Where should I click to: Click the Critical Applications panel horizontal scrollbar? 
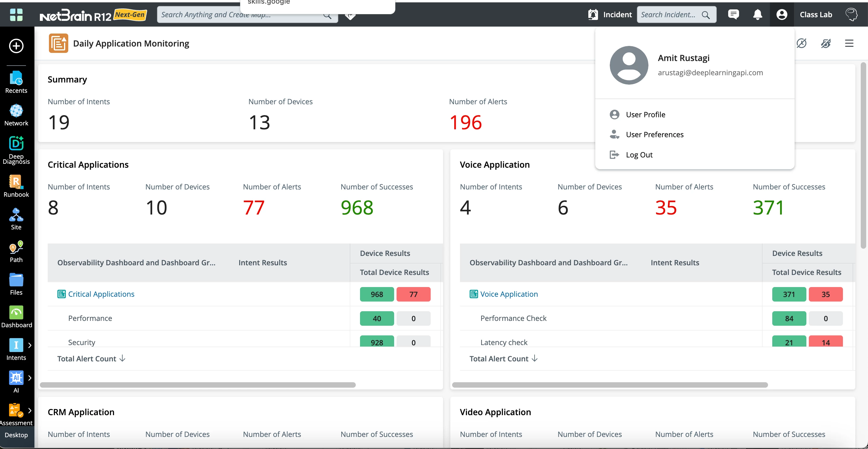coord(198,385)
